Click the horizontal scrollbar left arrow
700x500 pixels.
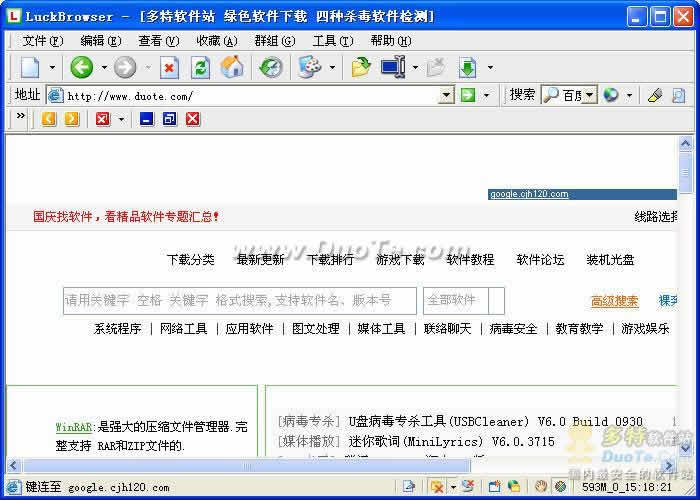(x=13, y=466)
